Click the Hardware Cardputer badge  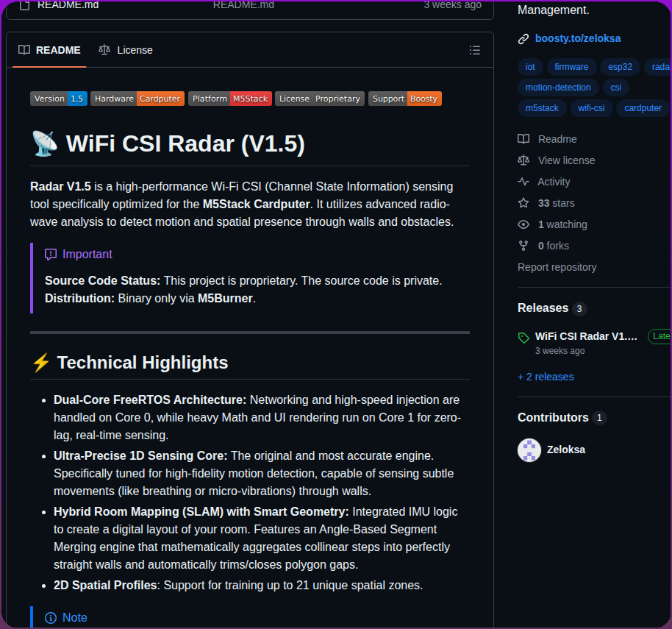tap(137, 99)
